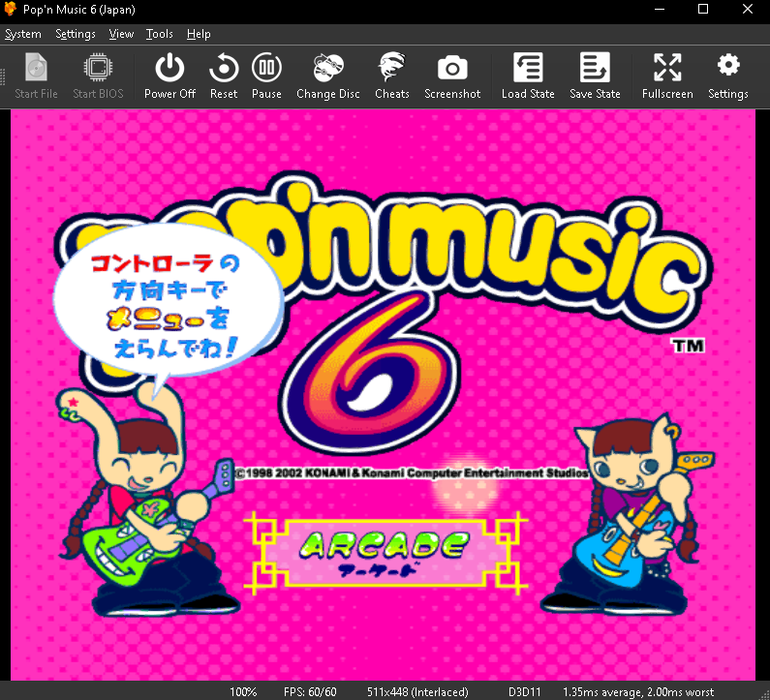The height and width of the screenshot is (700, 770).
Task: Open the Settings menu in menu bar
Action: tap(76, 34)
